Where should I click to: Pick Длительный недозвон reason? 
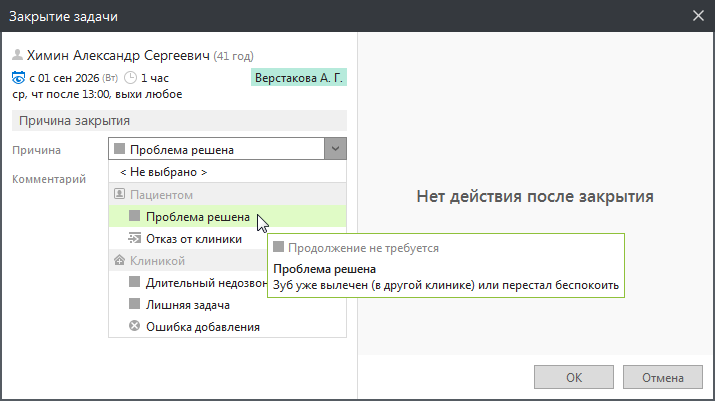pyautogui.click(x=188, y=283)
